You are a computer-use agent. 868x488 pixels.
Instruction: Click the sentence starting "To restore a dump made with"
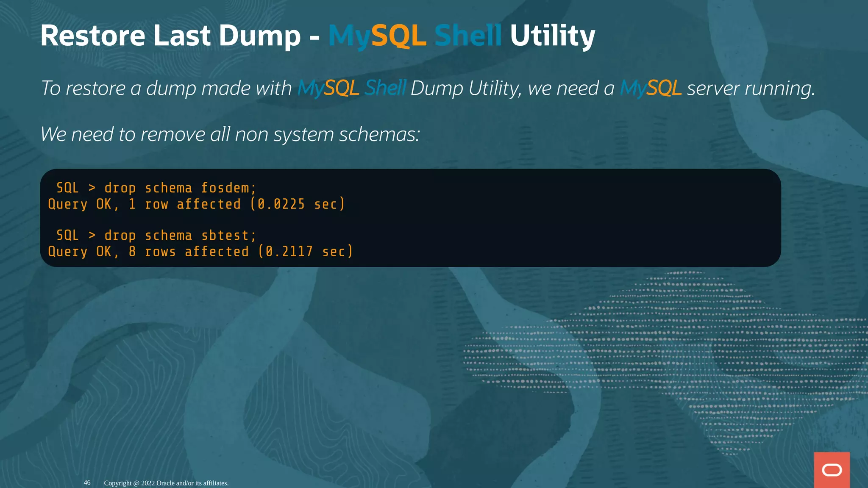pos(428,89)
